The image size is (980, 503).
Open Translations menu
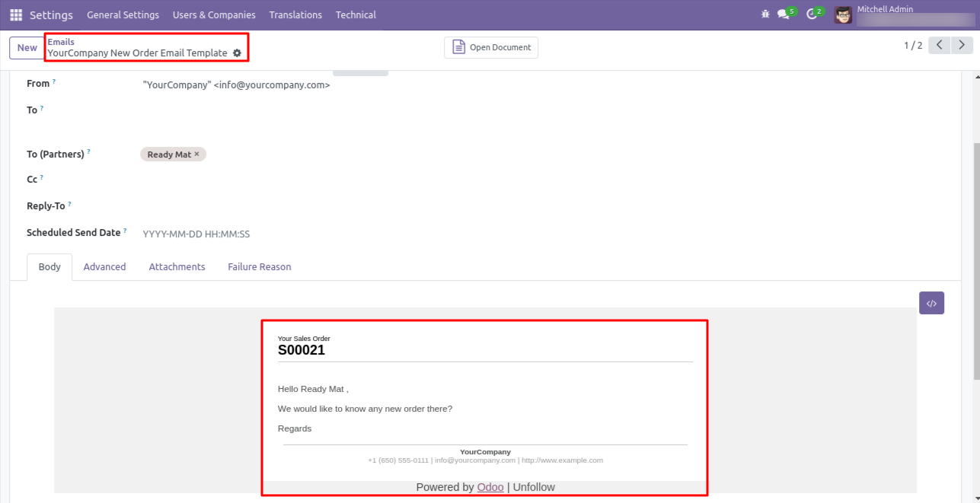[295, 15]
